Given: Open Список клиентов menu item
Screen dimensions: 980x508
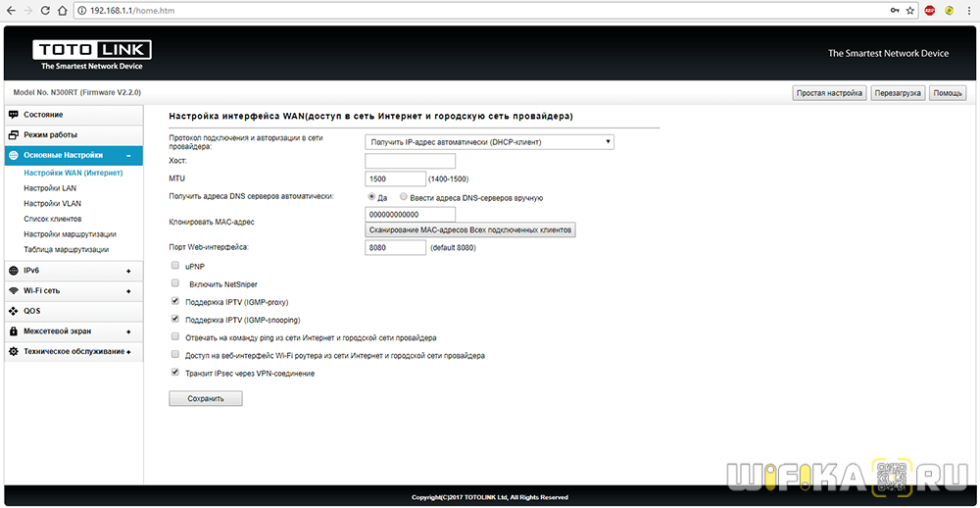Looking at the screenshot, I should pyautogui.click(x=53, y=219).
